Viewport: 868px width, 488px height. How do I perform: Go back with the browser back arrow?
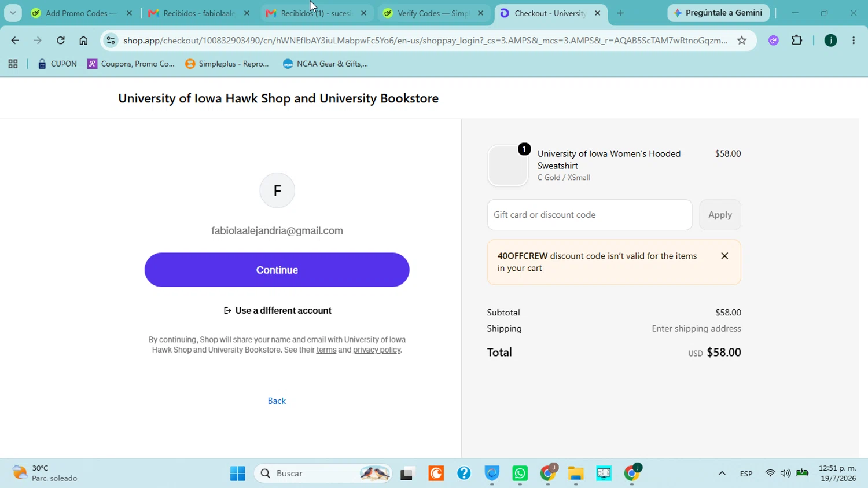(15, 41)
